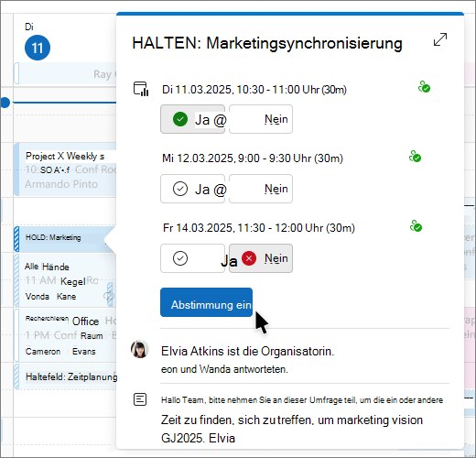Click the text Elvia Atkins ist die Organisatorin
476x458 pixels.
coord(247,351)
